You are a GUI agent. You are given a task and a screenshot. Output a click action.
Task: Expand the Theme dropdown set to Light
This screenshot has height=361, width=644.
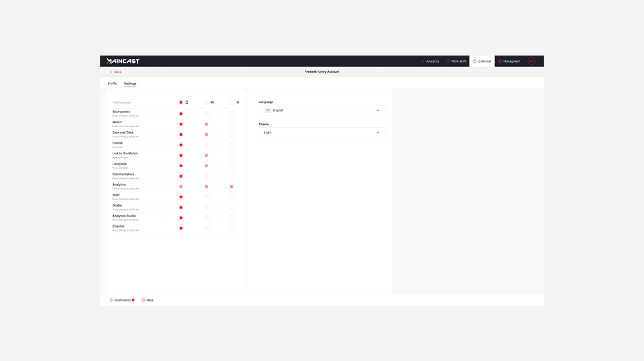coord(321,133)
